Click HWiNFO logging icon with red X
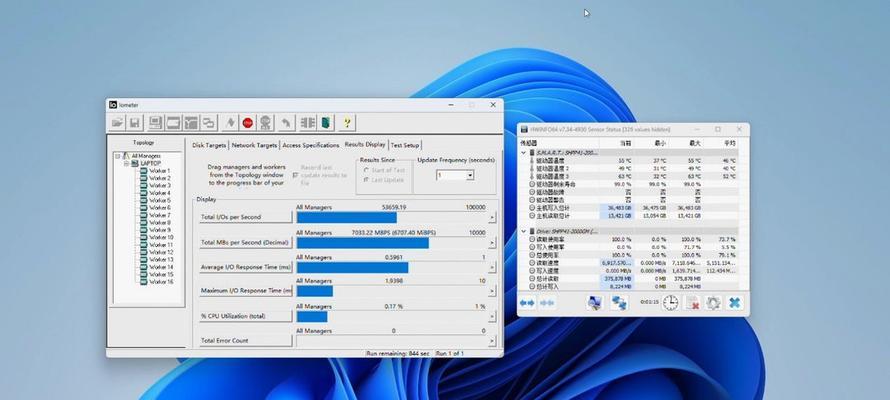 coord(692,303)
